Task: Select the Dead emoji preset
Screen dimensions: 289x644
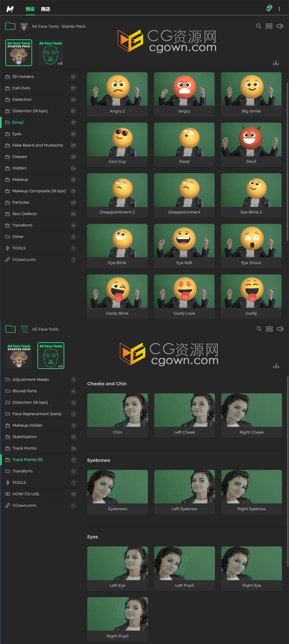Action: coord(184,145)
